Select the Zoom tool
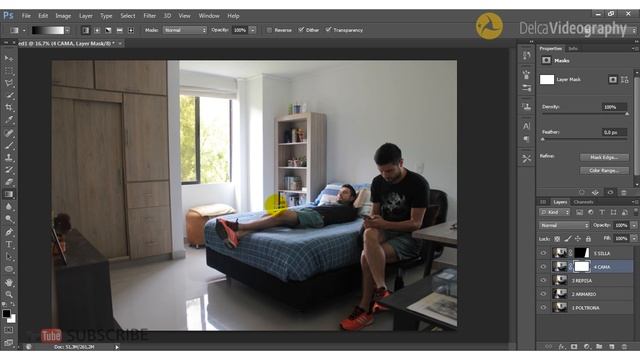 click(9, 294)
